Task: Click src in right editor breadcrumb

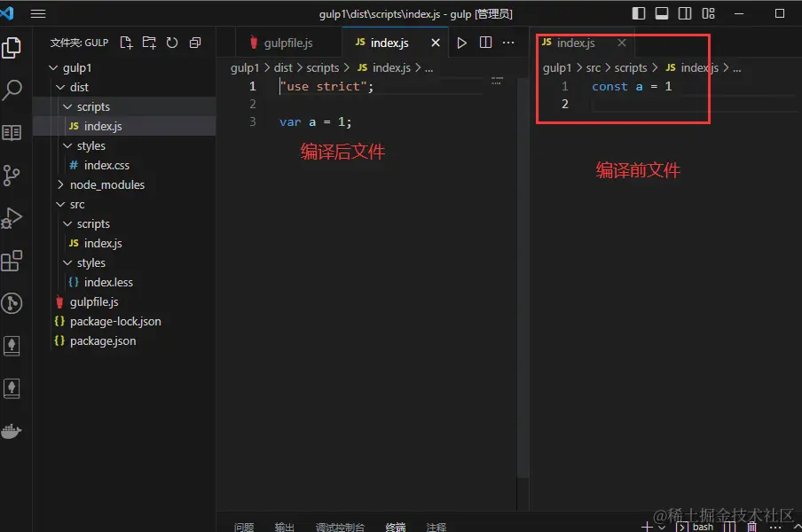Action: click(x=594, y=67)
